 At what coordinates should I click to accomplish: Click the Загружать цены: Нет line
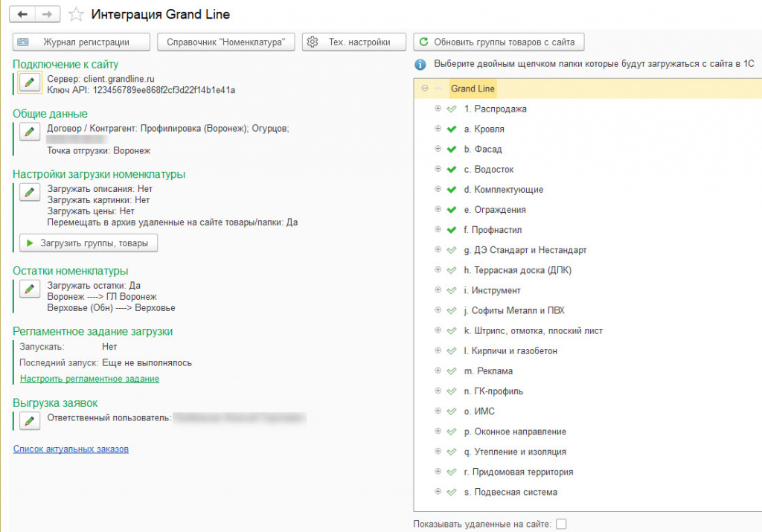click(91, 211)
